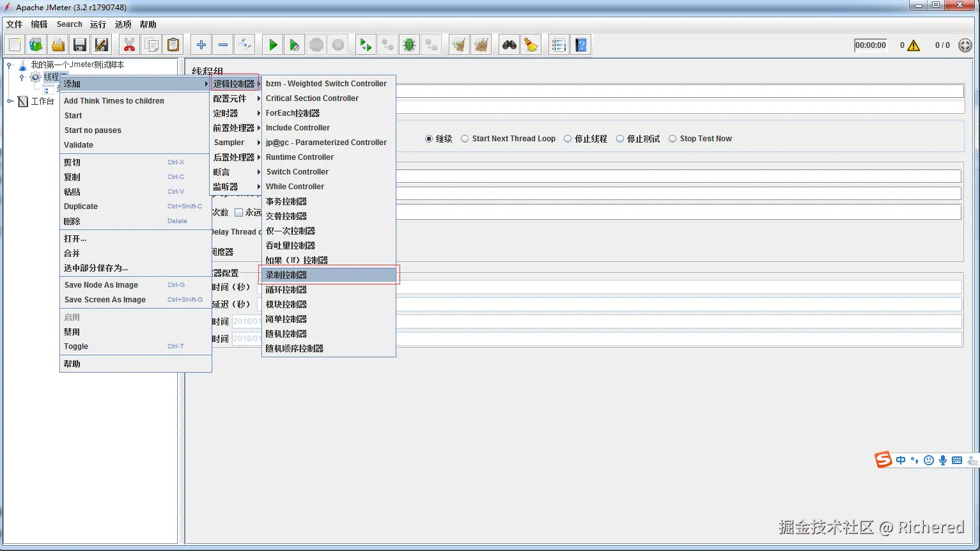This screenshot has height=551, width=980.
Task: Click the Help question mark icon
Action: point(580,45)
